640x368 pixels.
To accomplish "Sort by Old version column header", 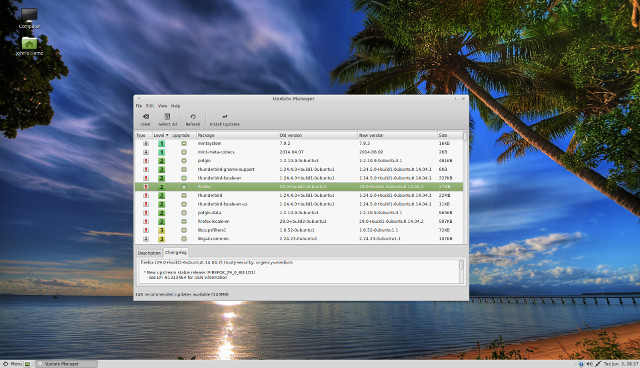I will point(317,135).
